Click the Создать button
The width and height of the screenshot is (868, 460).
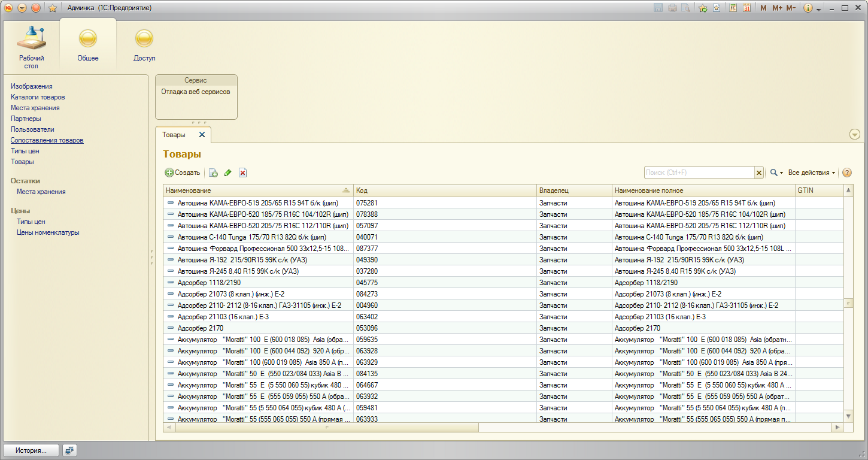[183, 172]
